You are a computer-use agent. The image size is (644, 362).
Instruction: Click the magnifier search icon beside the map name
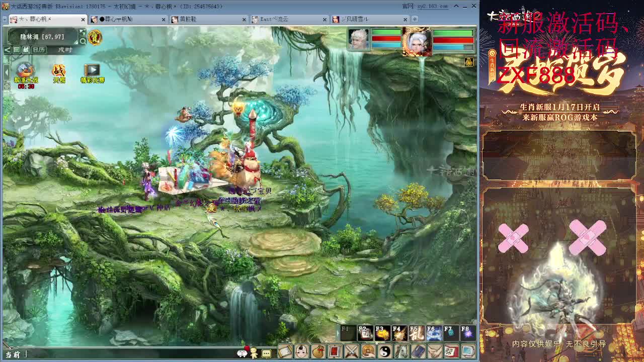coord(83,41)
